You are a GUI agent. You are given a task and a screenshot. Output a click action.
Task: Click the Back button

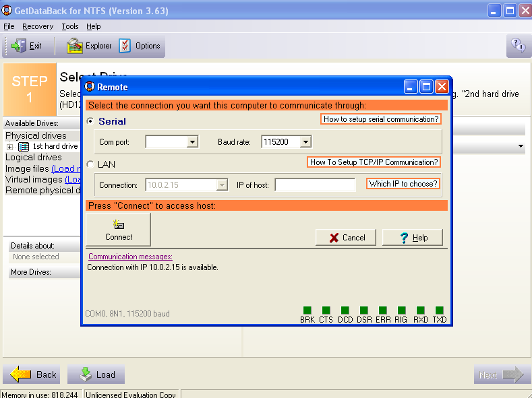[x=32, y=374]
